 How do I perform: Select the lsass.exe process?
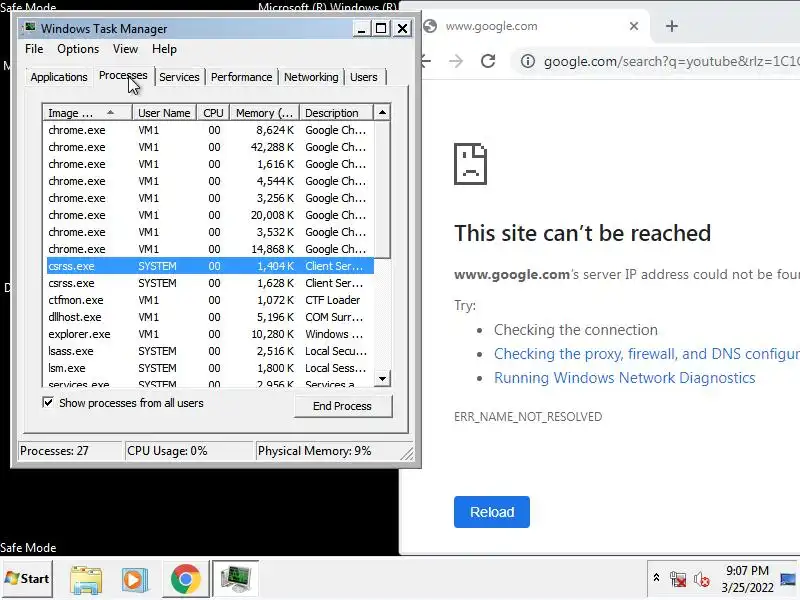pyautogui.click(x=209, y=351)
